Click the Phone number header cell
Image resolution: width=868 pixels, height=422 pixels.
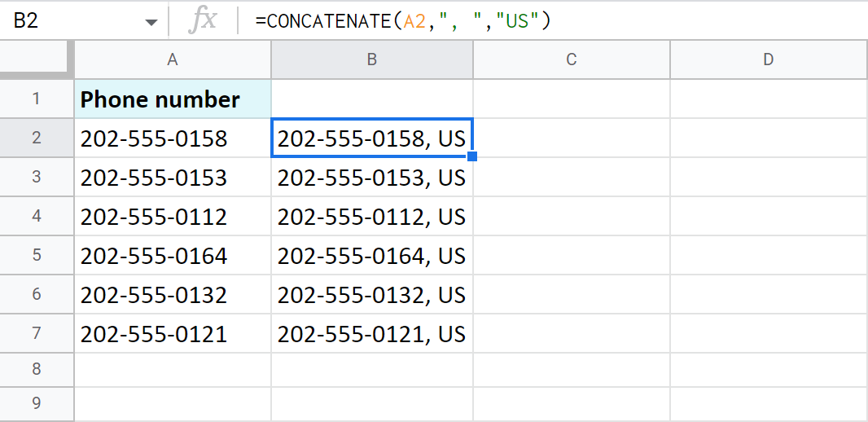pos(173,99)
